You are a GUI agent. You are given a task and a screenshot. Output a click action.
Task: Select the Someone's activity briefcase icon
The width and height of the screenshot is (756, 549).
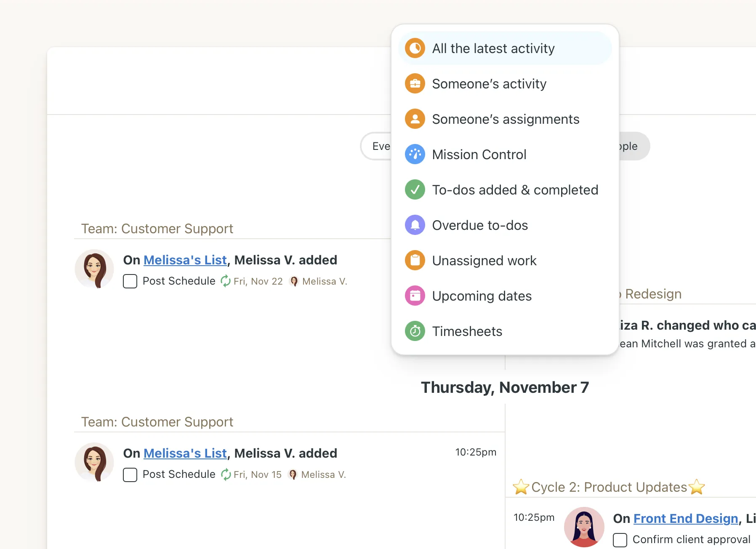click(415, 83)
